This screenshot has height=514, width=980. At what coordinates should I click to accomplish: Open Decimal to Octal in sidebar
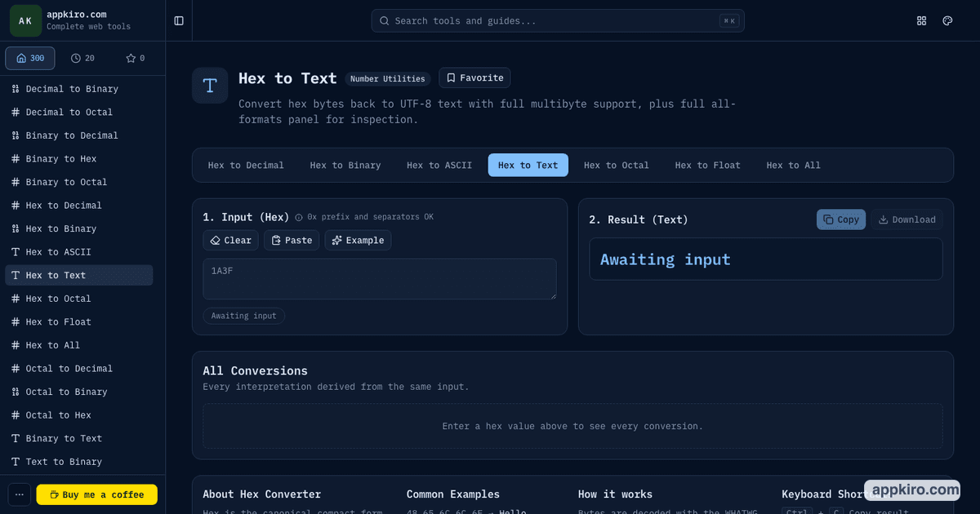pos(79,112)
